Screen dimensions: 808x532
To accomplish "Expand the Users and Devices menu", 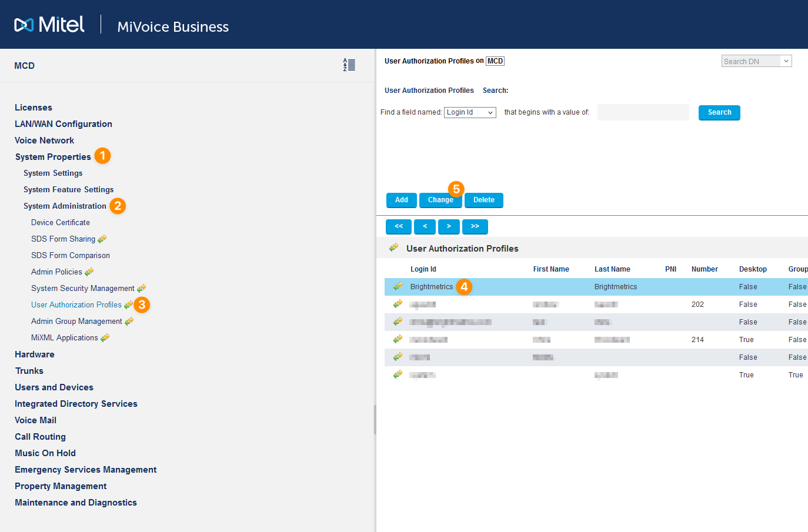I will pos(54,387).
